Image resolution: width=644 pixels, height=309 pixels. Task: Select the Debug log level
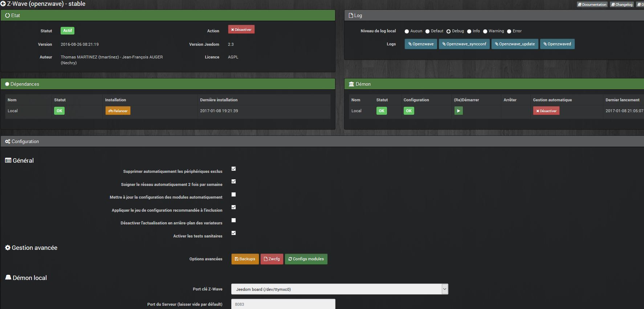pyautogui.click(x=448, y=31)
